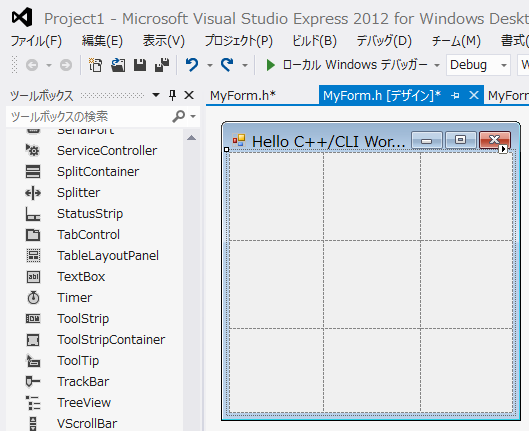Screen dimensions: 529x431
Task: Open the ファイル(F) menu
Action: tap(36, 41)
